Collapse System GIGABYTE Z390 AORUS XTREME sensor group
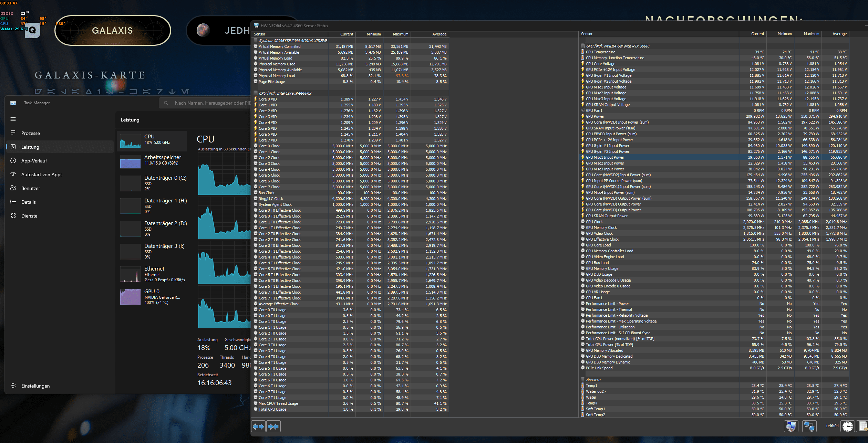 (256, 40)
